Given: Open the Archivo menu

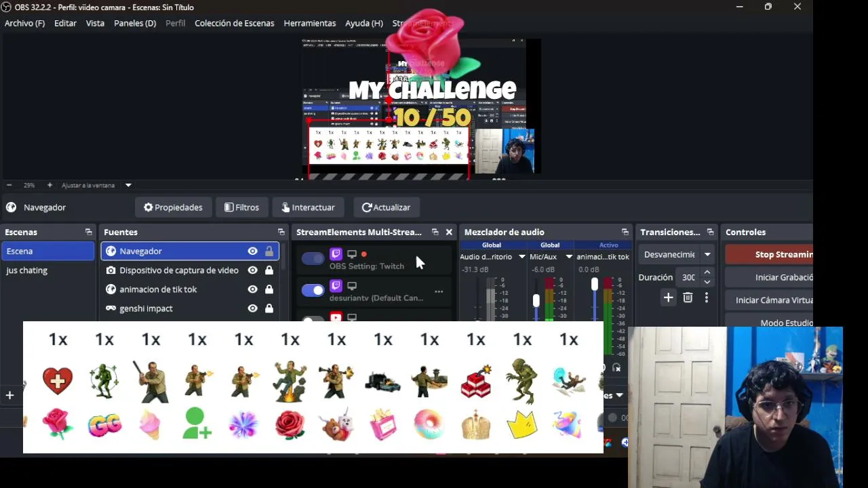Looking at the screenshot, I should 24,23.
